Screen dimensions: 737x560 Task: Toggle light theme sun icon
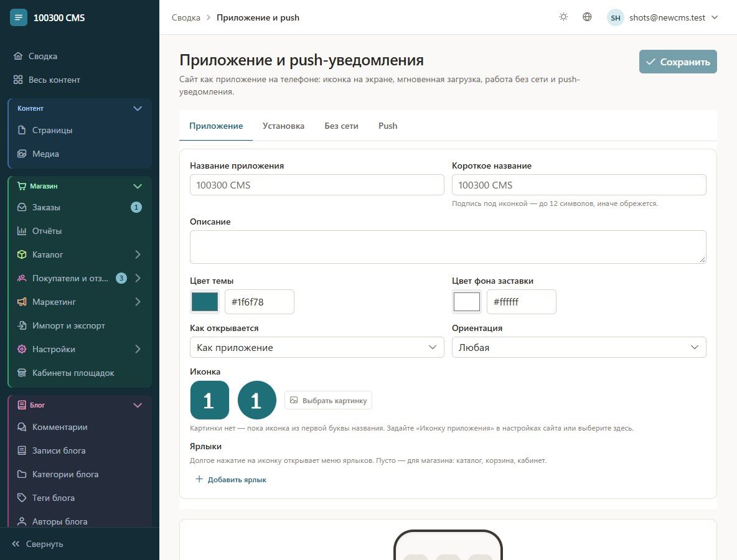coord(563,17)
